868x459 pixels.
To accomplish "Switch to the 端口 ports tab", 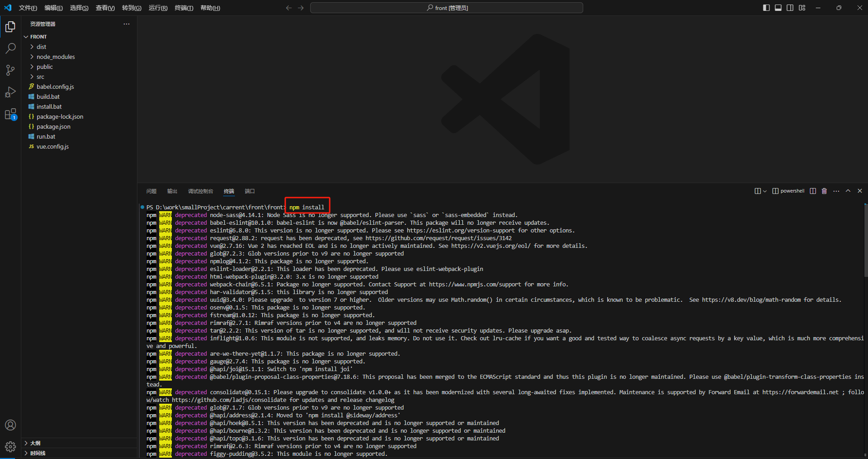I will tap(250, 191).
